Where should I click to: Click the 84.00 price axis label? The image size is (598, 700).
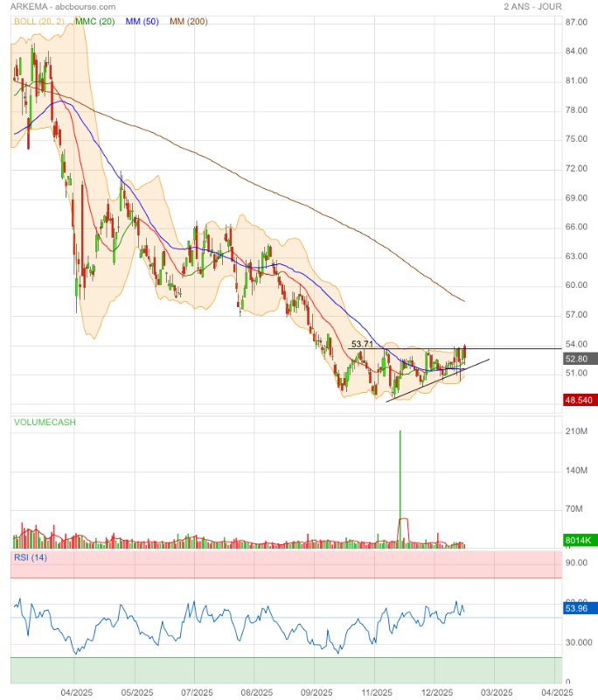(x=576, y=51)
